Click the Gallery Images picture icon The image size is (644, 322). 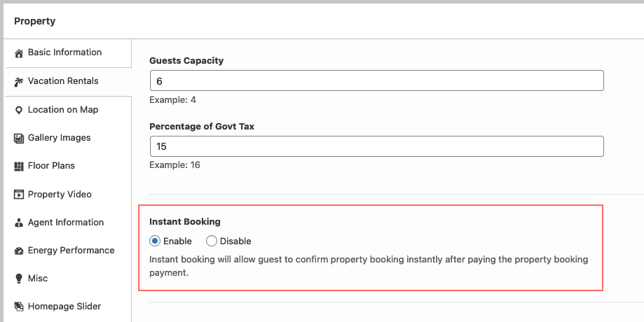(18, 138)
